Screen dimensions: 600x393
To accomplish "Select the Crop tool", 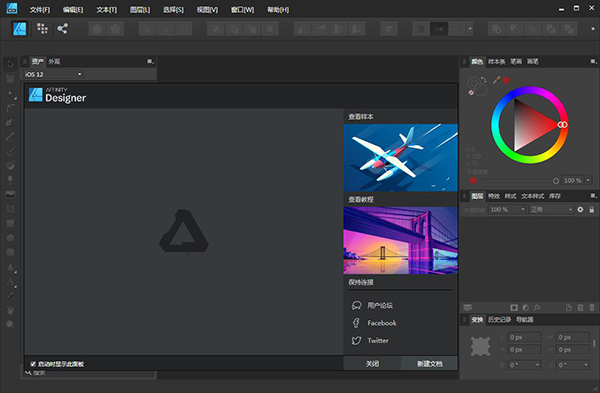I will [x=10, y=209].
